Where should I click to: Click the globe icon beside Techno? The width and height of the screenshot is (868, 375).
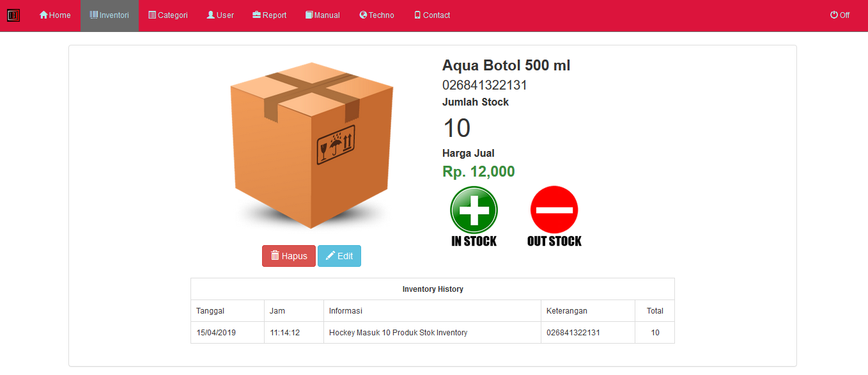pos(363,15)
